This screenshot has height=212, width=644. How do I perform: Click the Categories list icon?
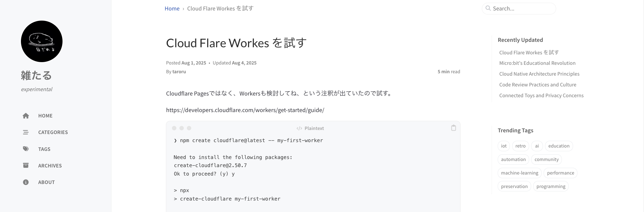click(x=26, y=132)
